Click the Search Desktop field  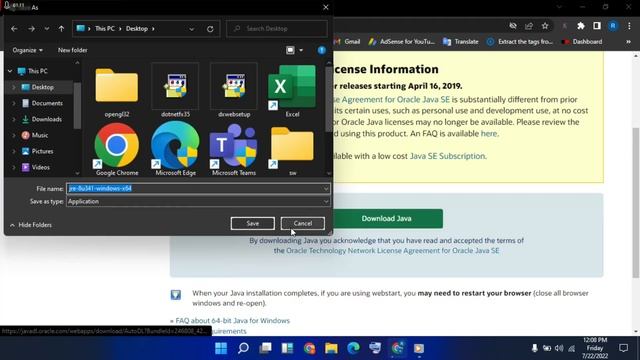[x=277, y=29]
